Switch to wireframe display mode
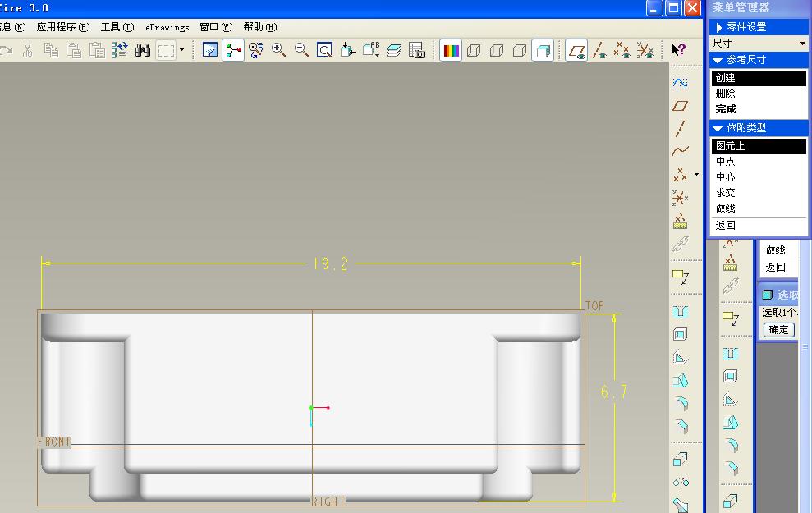 click(474, 50)
